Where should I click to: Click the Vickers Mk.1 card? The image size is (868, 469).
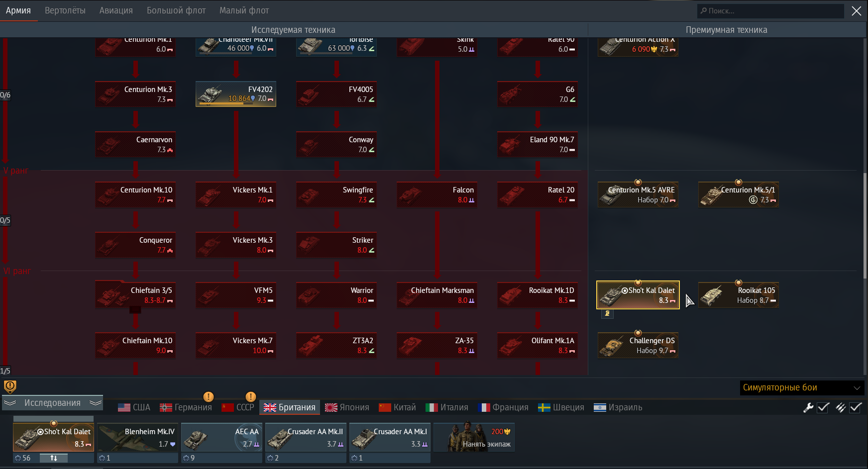(236, 194)
